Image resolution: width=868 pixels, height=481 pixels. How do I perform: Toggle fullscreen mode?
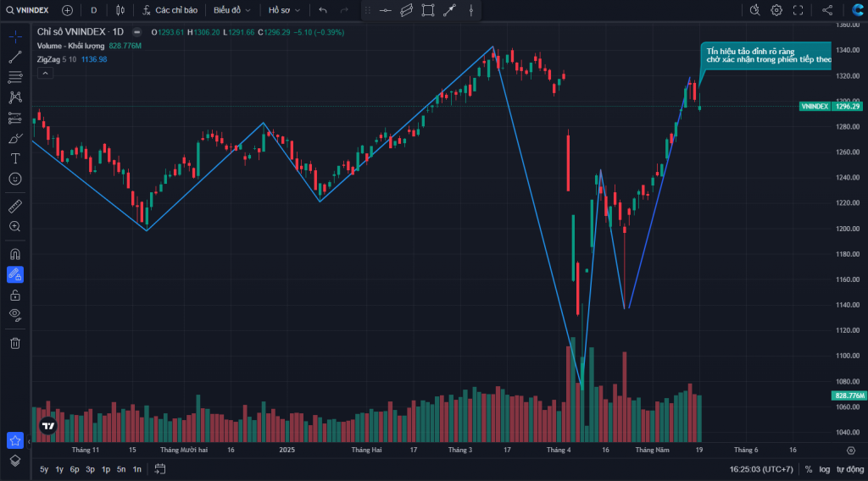pyautogui.click(x=798, y=10)
